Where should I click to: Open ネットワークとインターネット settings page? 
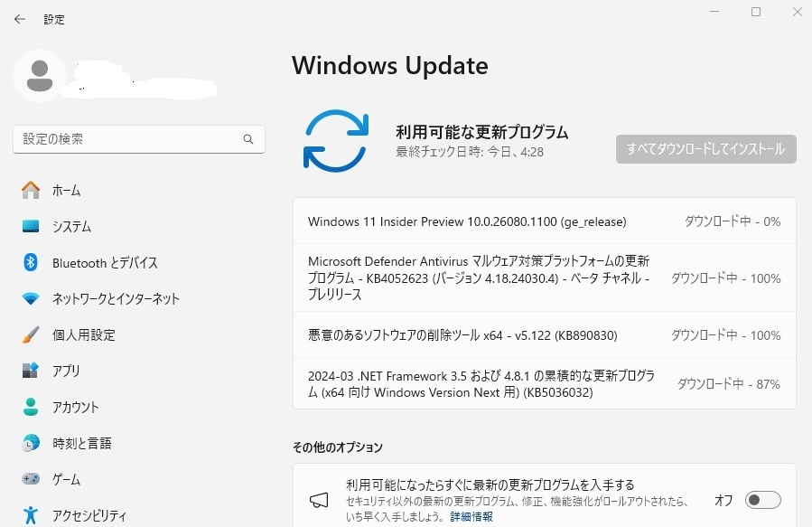coord(116,298)
